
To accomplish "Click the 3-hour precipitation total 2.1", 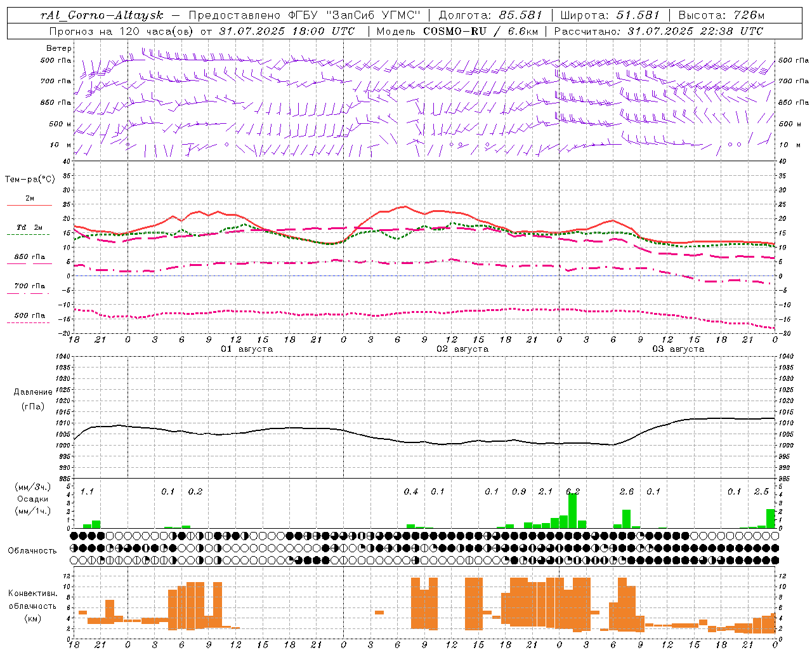I will click(x=546, y=492).
